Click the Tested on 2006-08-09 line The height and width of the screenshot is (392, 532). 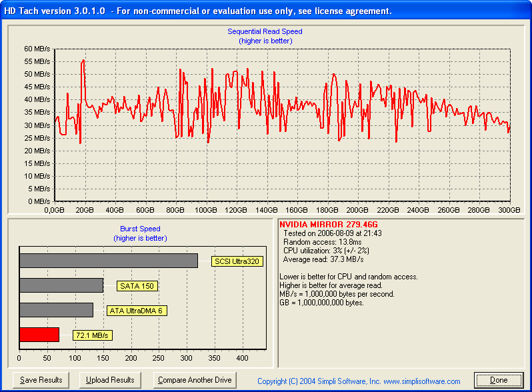click(x=333, y=233)
